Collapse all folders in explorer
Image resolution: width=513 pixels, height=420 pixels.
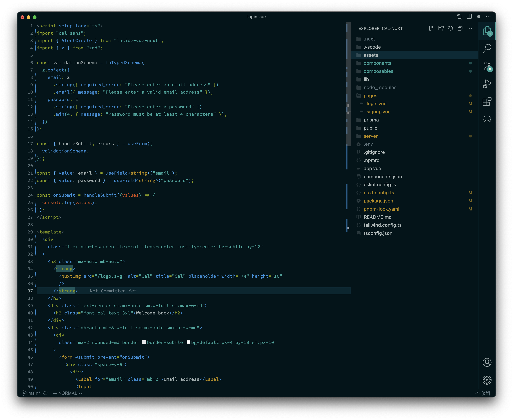click(x=460, y=29)
